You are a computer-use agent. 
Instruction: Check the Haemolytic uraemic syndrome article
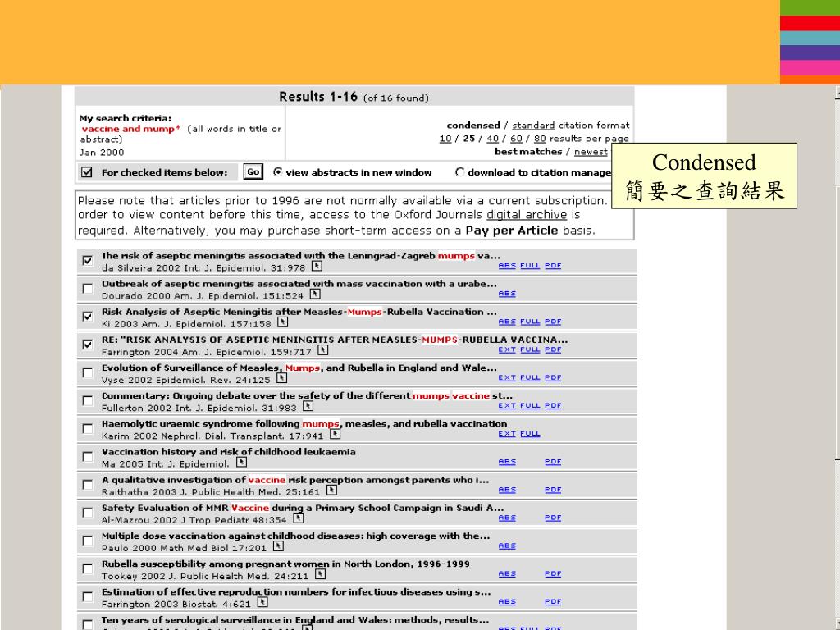87,428
